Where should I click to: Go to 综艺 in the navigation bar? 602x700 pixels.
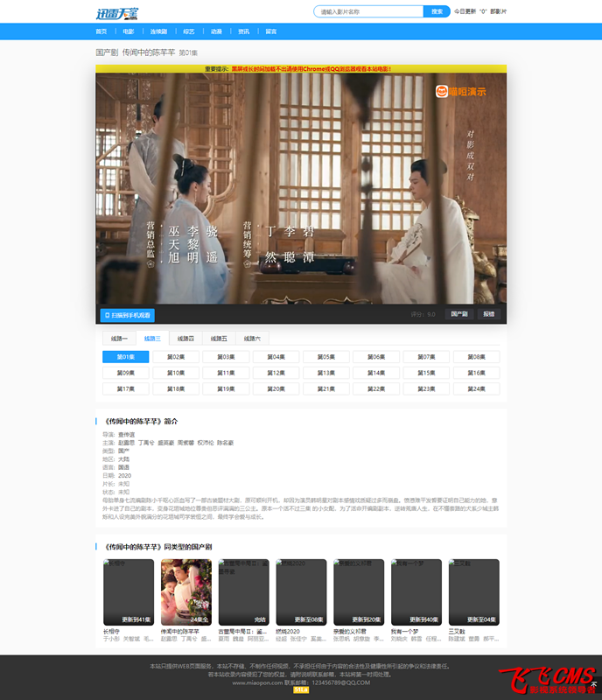188,31
